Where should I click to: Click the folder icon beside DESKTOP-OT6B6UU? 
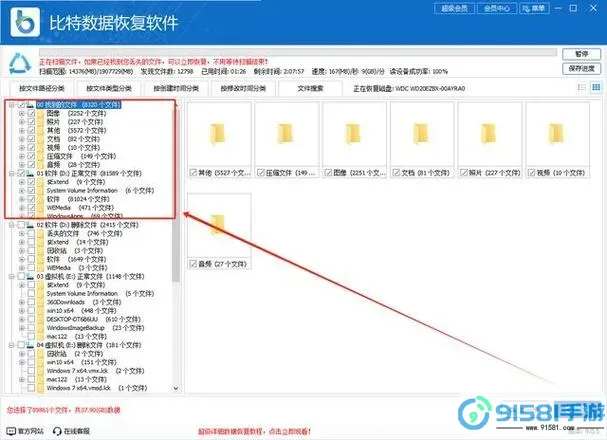point(41,319)
